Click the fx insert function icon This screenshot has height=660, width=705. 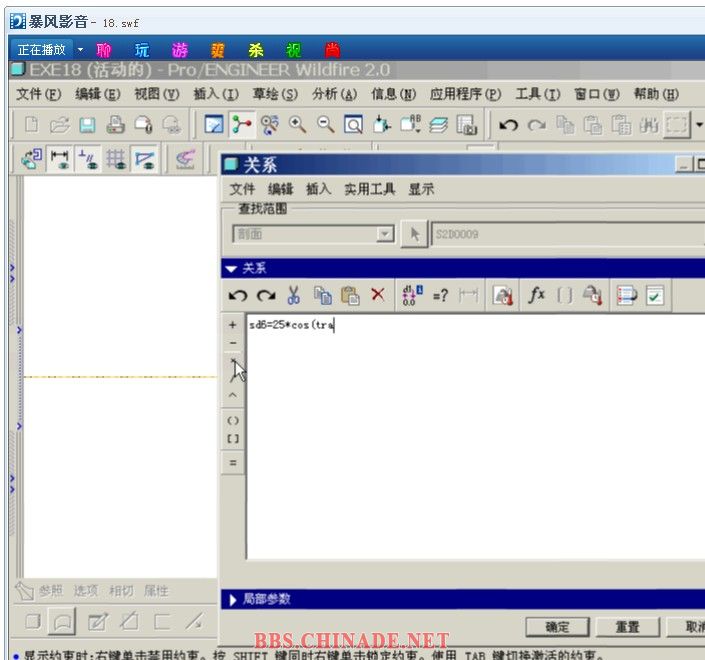(x=536, y=296)
